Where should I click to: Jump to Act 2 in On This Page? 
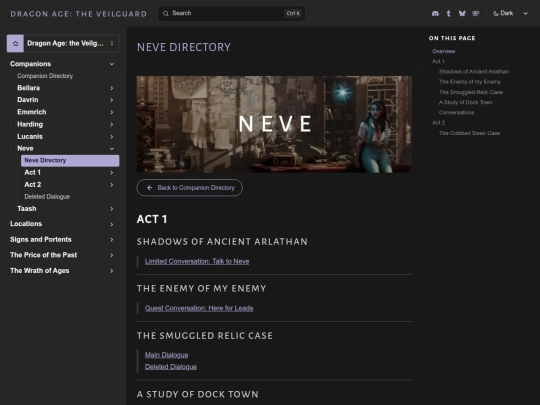click(438, 123)
